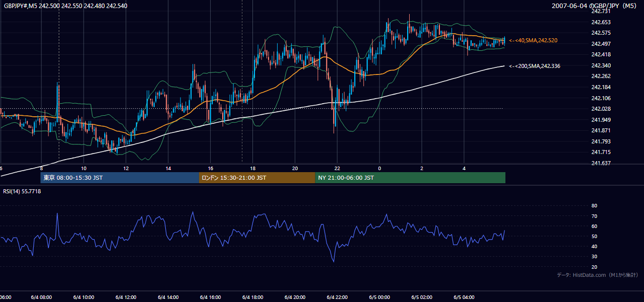This screenshot has height=302, width=644.
Task: Click the 241.715 price axis label
Action: click(x=601, y=153)
